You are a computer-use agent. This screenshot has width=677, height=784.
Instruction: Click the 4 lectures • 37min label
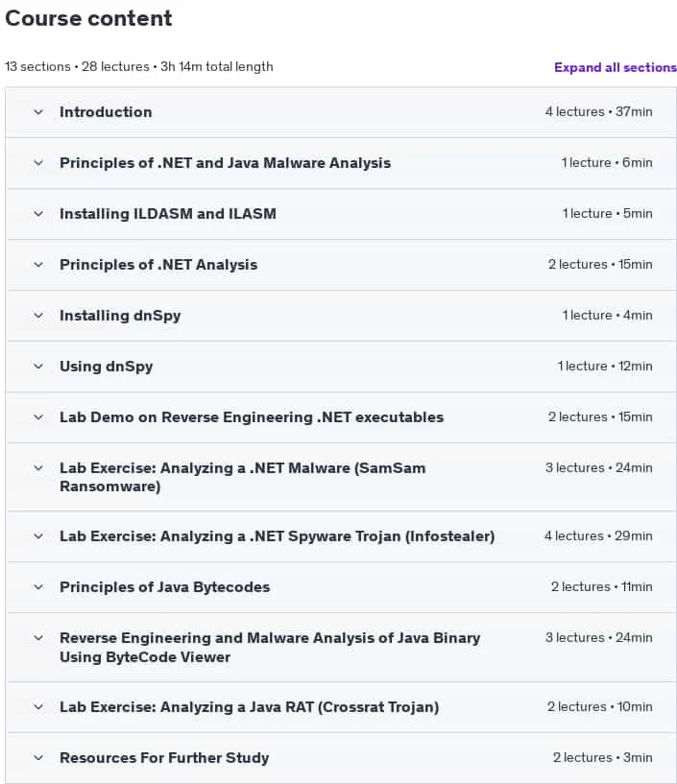[598, 112]
